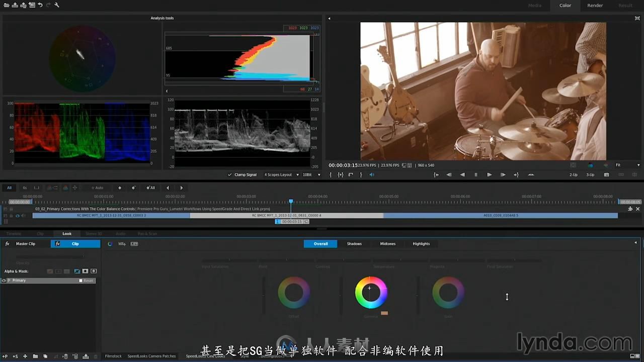644x362 pixels.
Task: Click the shuttle control icon
Action: 531,174
